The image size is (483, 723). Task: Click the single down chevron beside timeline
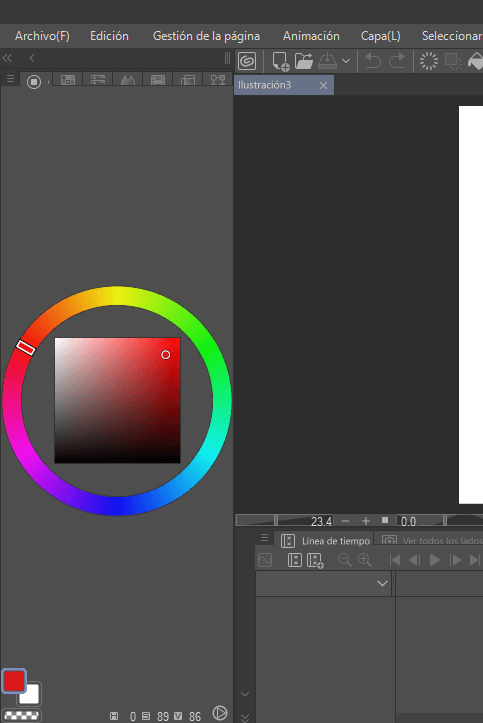coord(245,694)
